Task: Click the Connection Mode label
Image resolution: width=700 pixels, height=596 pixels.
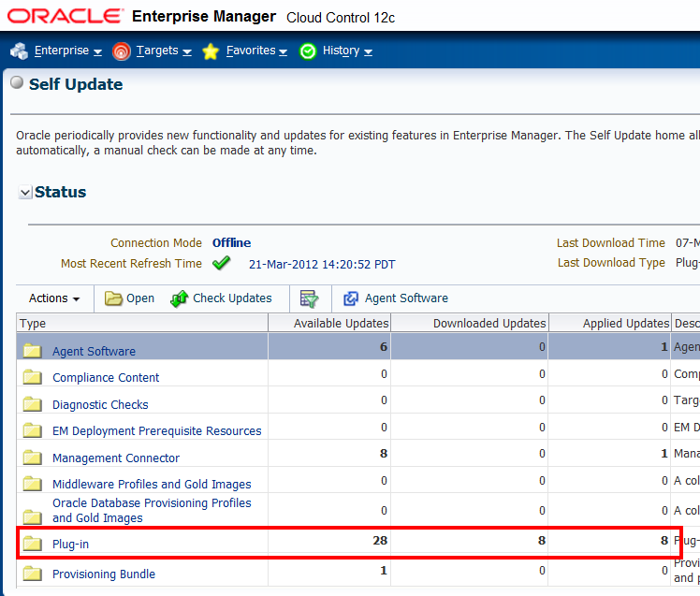Action: (x=156, y=243)
